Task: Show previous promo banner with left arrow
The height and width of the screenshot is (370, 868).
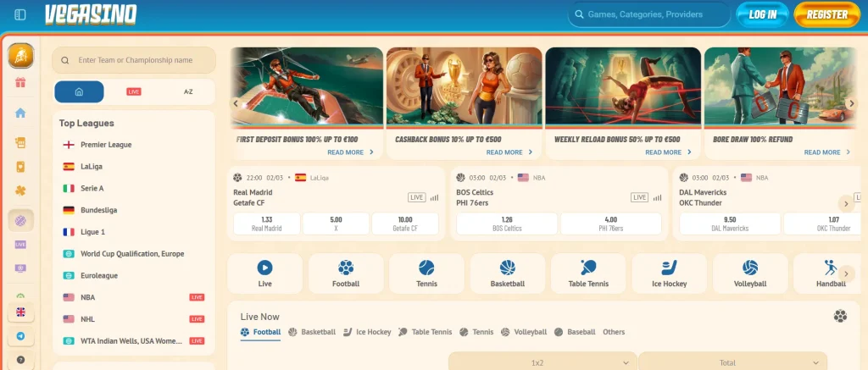Action: [x=236, y=103]
